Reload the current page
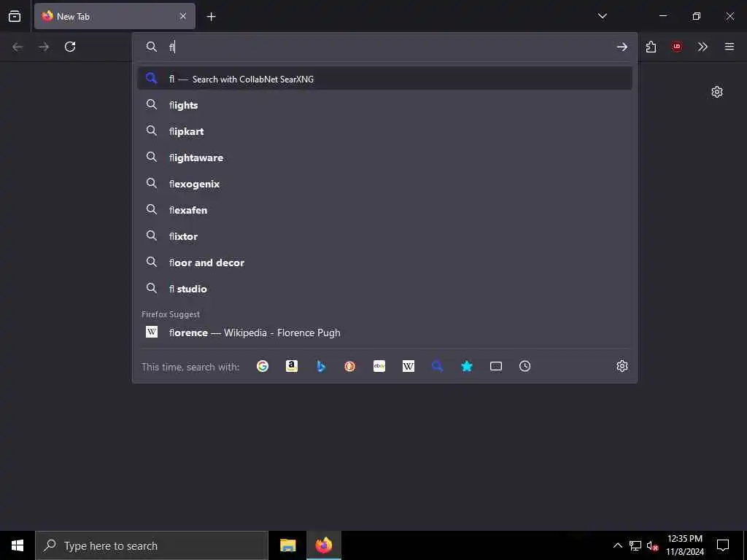 tap(70, 47)
